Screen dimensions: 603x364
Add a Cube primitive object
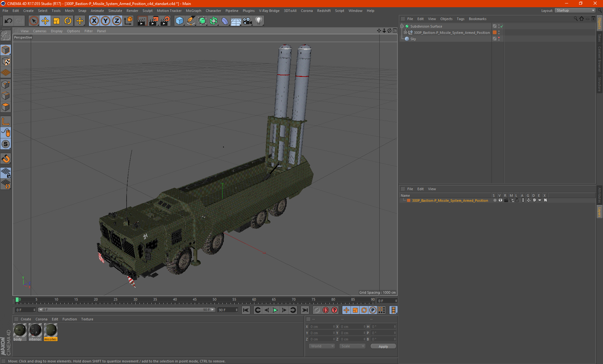(x=179, y=21)
